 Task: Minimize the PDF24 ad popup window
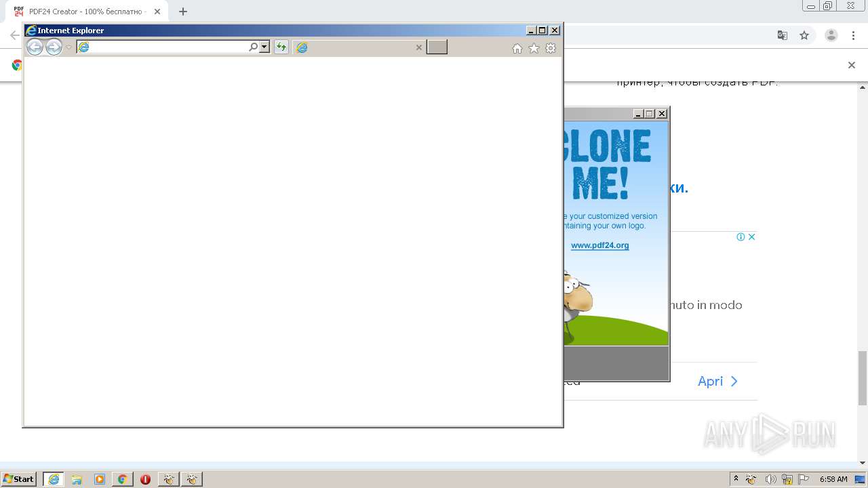click(x=638, y=114)
